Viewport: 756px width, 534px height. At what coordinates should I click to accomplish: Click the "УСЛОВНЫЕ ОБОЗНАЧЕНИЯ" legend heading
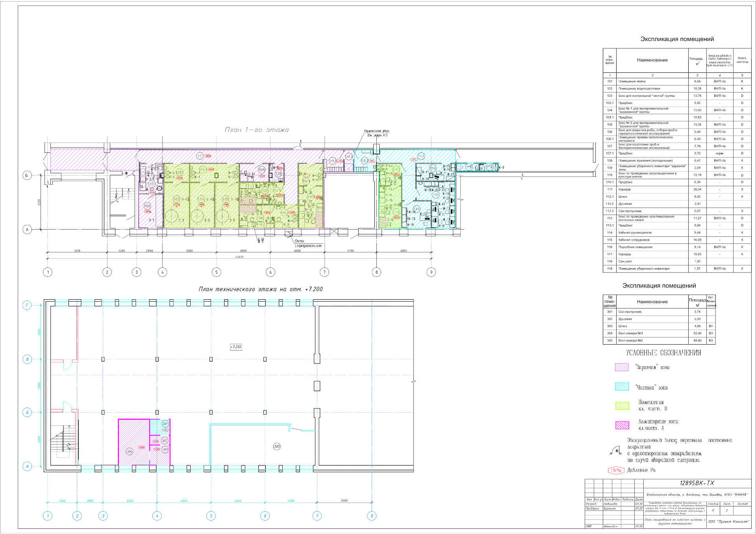point(663,353)
